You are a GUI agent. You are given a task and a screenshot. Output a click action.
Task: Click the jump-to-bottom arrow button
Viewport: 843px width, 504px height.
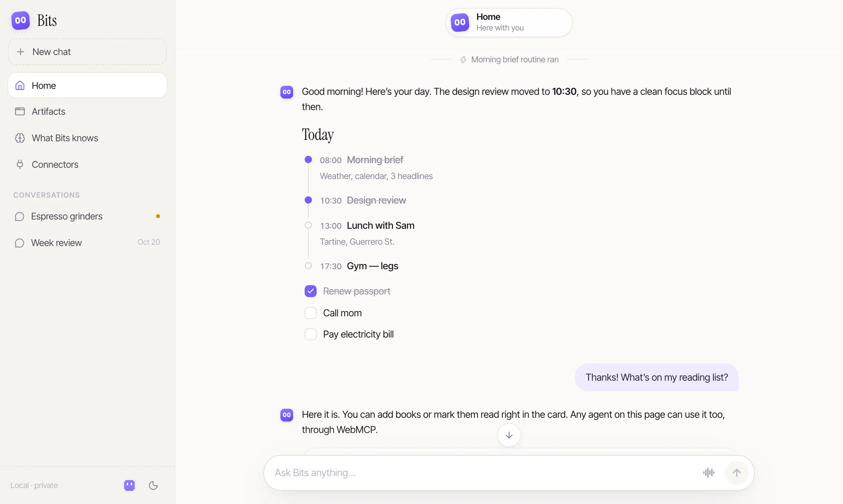tap(509, 435)
